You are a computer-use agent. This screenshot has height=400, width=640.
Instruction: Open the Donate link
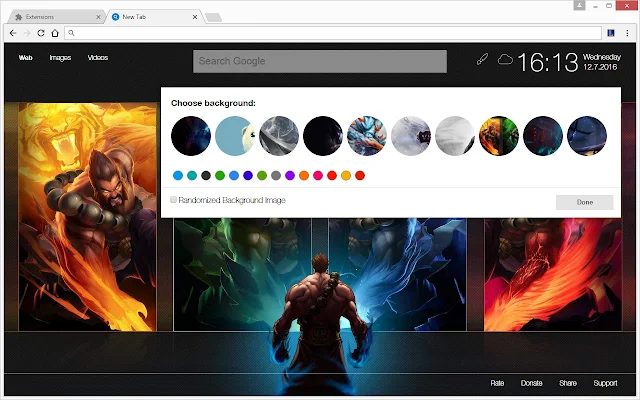(531, 383)
